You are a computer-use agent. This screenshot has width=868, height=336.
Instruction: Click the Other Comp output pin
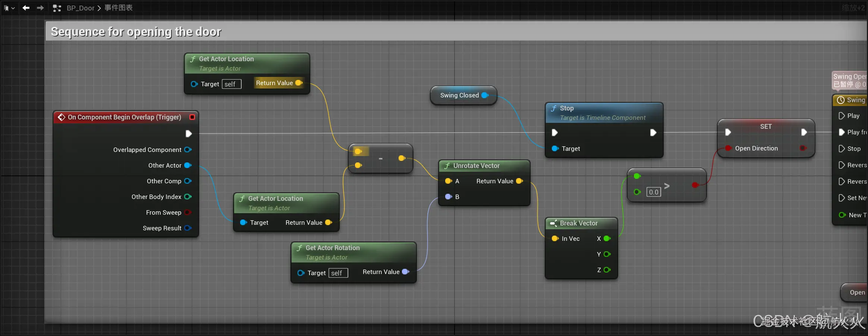coord(188,181)
